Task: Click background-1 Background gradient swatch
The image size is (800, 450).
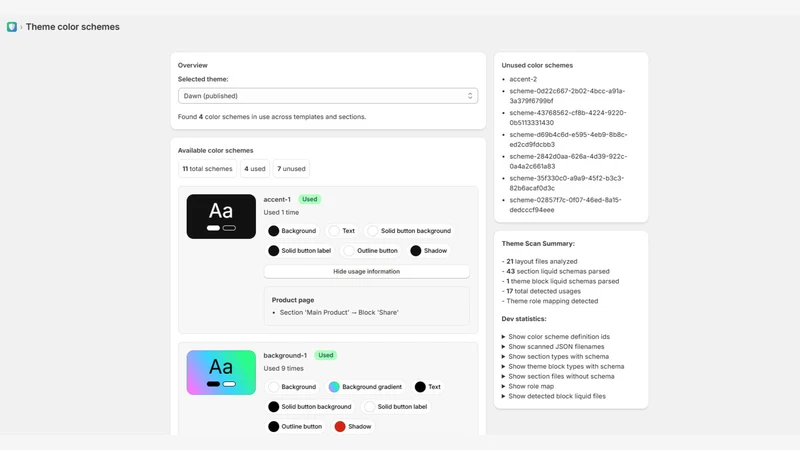Action: click(x=334, y=387)
